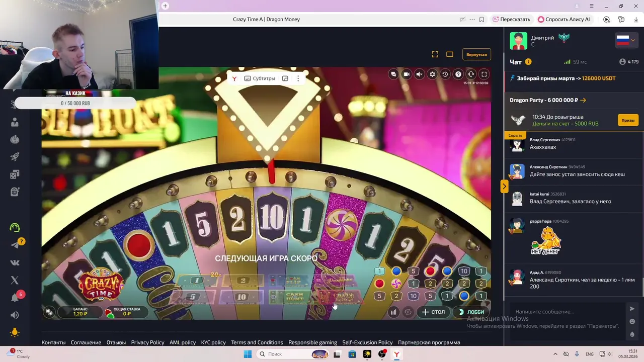Click the Вернуться button
This screenshot has height=362, width=644.
coord(476,54)
